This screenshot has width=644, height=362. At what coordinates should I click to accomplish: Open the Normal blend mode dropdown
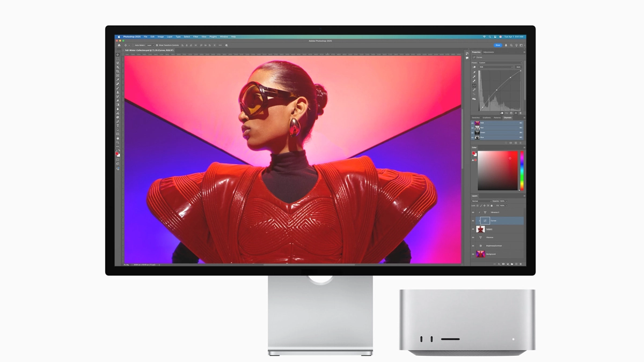click(x=481, y=201)
